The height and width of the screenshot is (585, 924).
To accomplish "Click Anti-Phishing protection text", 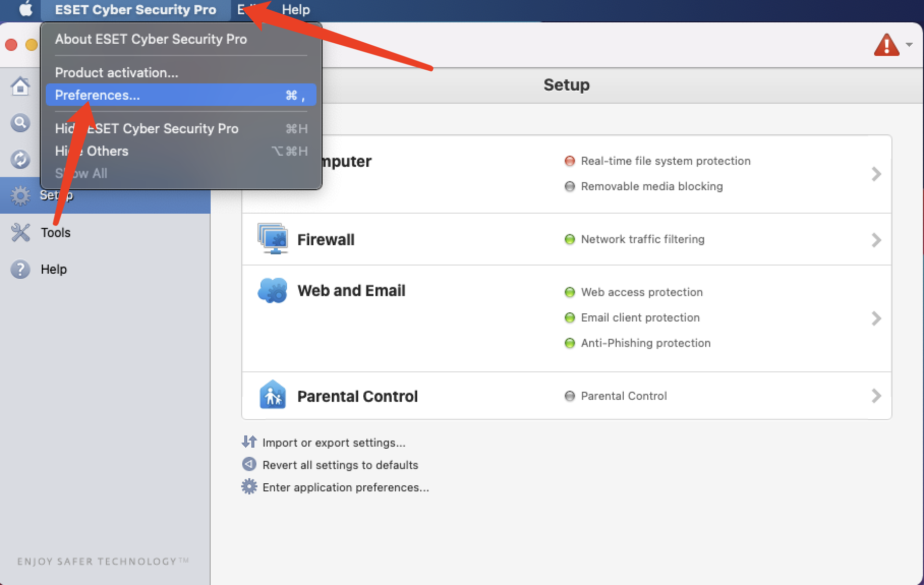I will 646,343.
